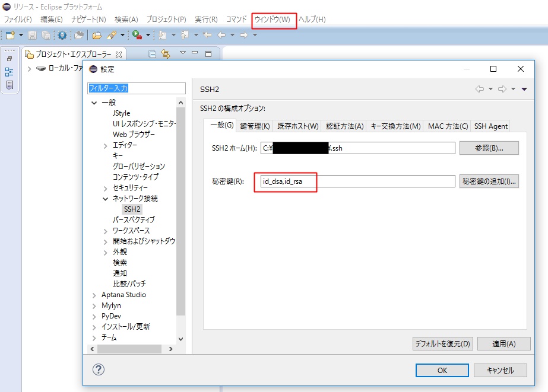Image resolution: width=548 pixels, height=392 pixels.
Task: Click the External Tools run icon
Action: (137, 35)
